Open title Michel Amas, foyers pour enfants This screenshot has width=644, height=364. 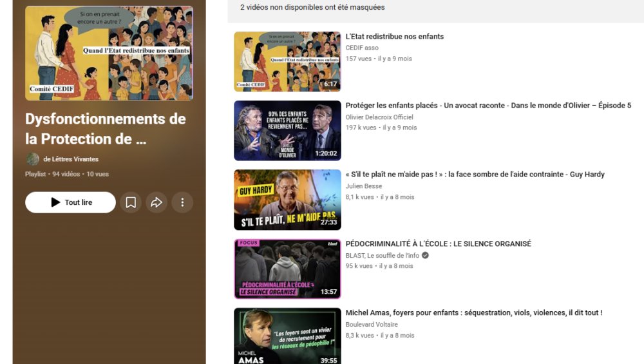coord(474,313)
